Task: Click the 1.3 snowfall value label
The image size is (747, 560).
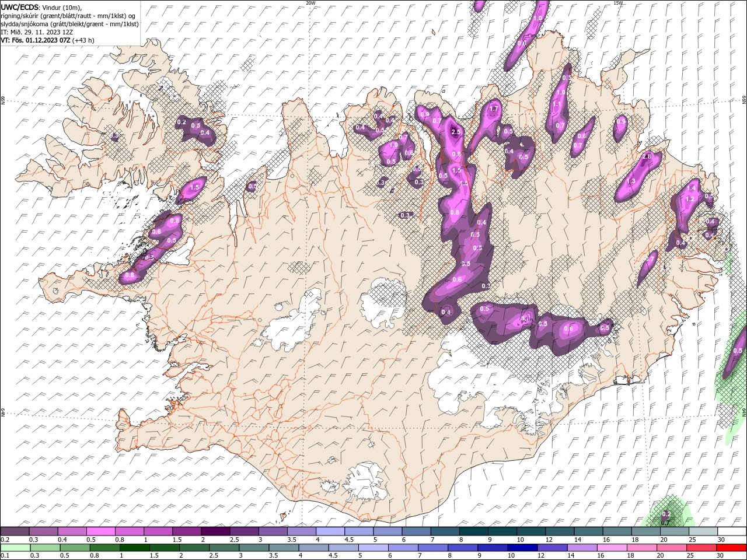Action: (x=630, y=181)
